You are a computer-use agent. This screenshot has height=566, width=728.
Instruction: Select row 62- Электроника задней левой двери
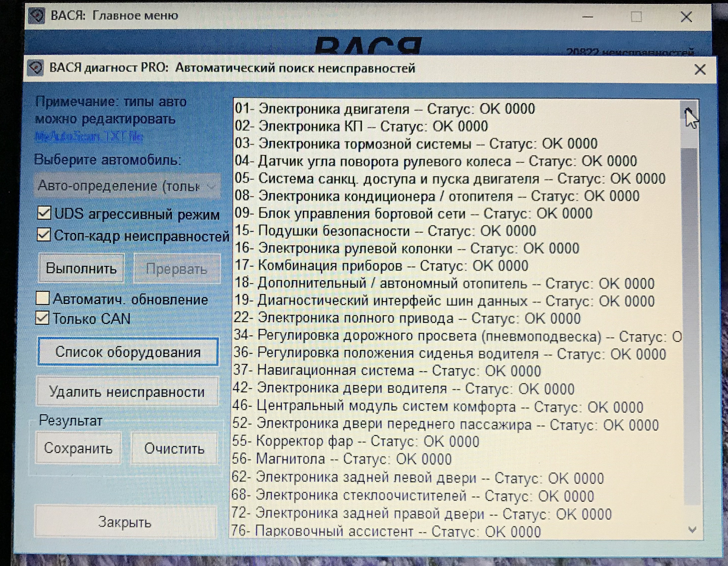click(418, 478)
